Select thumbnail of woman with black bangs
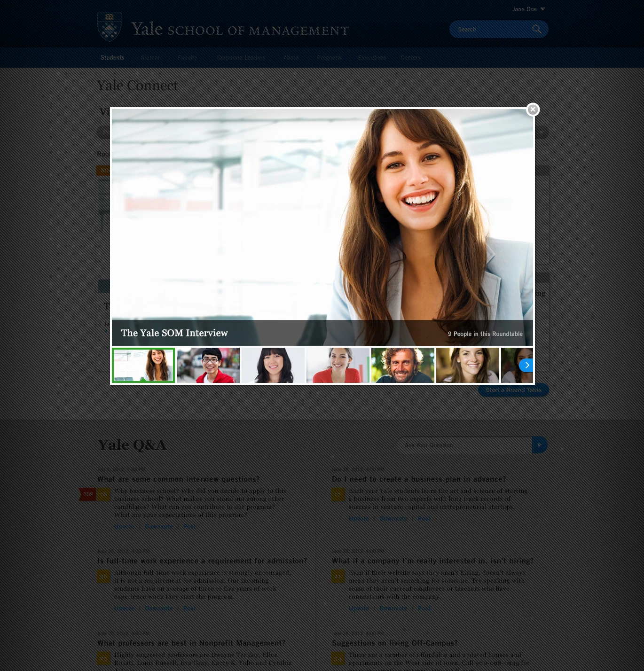The height and width of the screenshot is (671, 644). (273, 365)
